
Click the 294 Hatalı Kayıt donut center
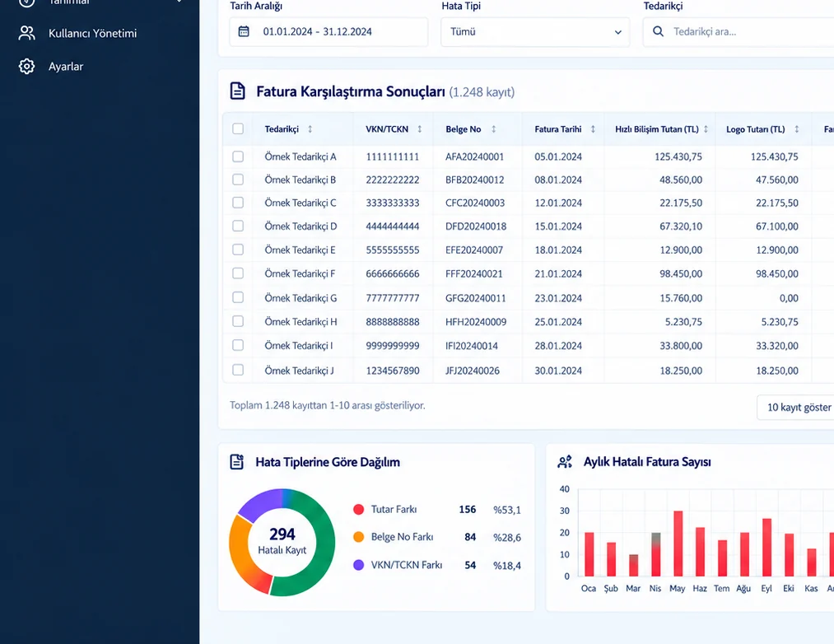click(282, 541)
